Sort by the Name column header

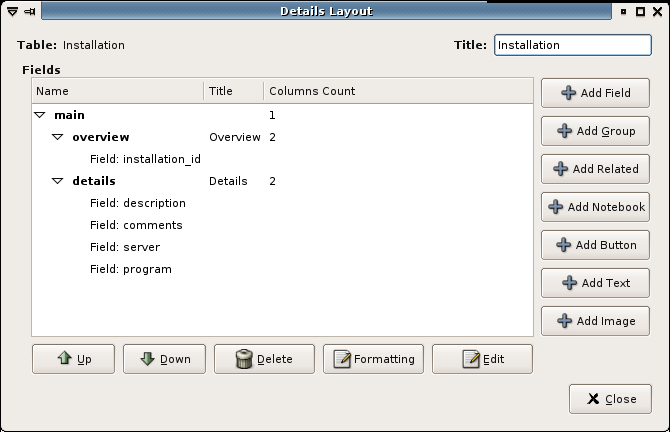(x=117, y=91)
